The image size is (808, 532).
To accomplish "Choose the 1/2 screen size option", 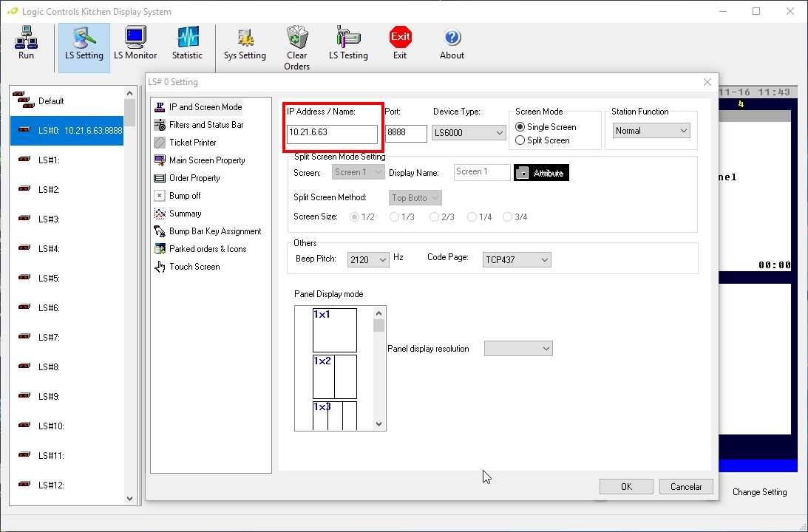I will [x=362, y=217].
